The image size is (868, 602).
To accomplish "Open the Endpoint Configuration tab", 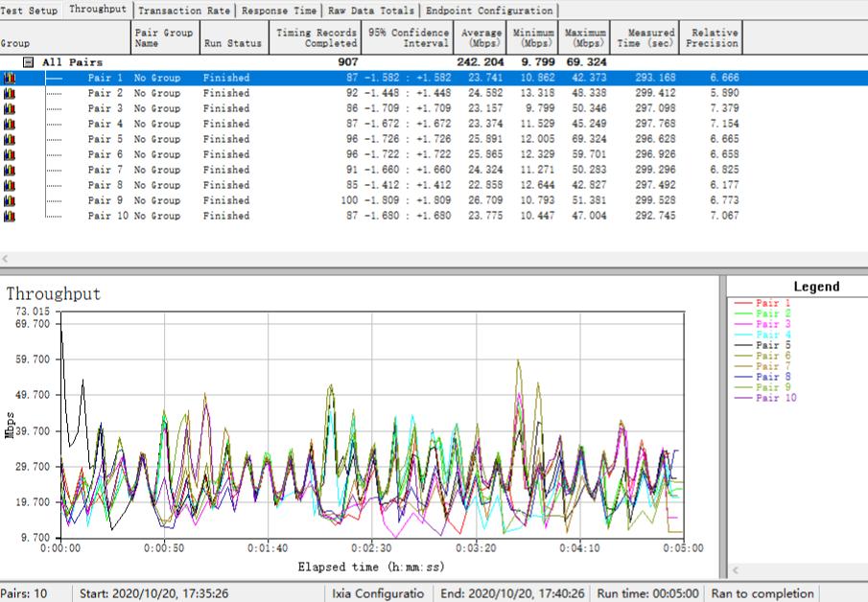I will [489, 11].
